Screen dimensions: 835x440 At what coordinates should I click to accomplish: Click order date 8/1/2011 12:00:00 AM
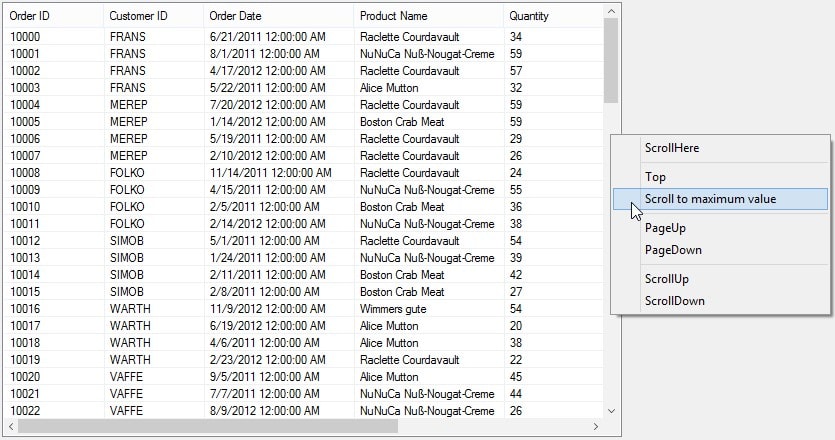[x=279, y=54]
